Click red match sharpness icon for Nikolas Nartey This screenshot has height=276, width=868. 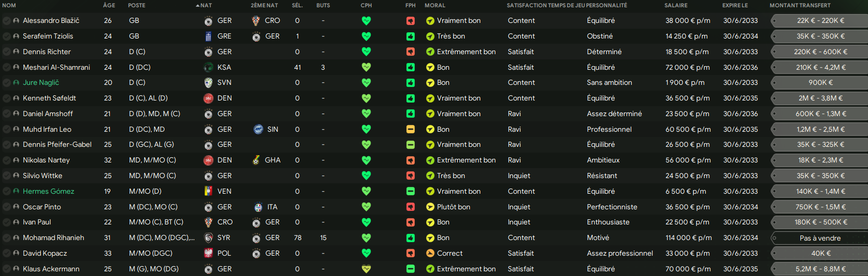pos(411,160)
